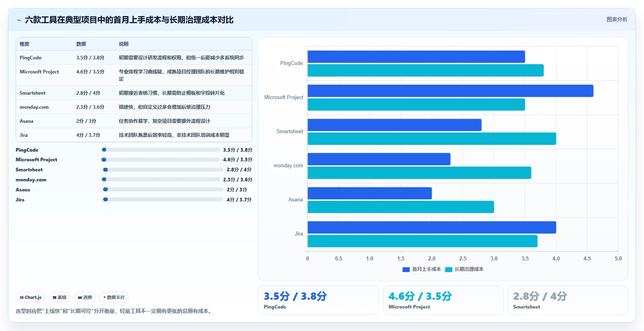Click the Smartsheet cell in the table

click(x=32, y=93)
